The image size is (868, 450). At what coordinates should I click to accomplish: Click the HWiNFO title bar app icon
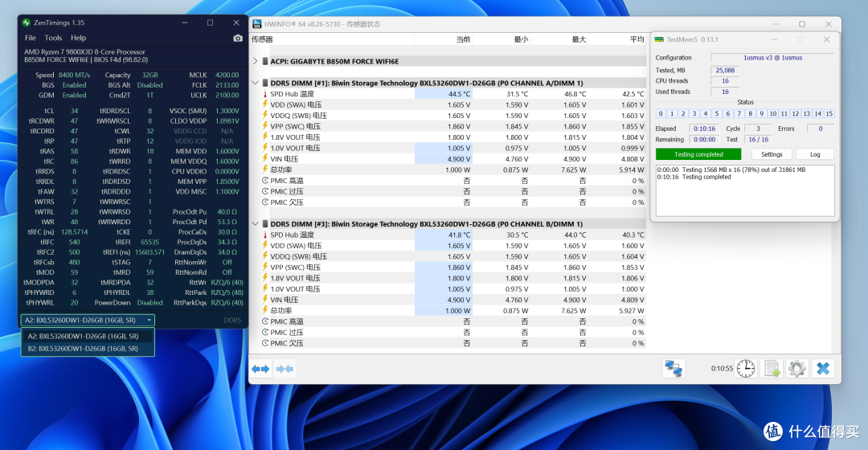[257, 24]
